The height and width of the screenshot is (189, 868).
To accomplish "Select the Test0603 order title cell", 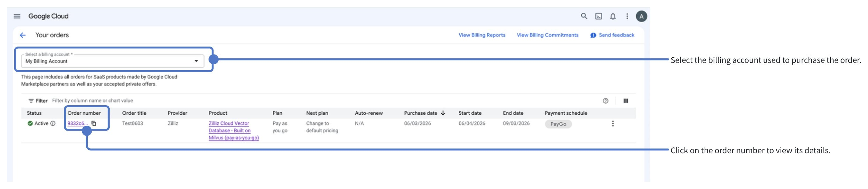I will 133,123.
